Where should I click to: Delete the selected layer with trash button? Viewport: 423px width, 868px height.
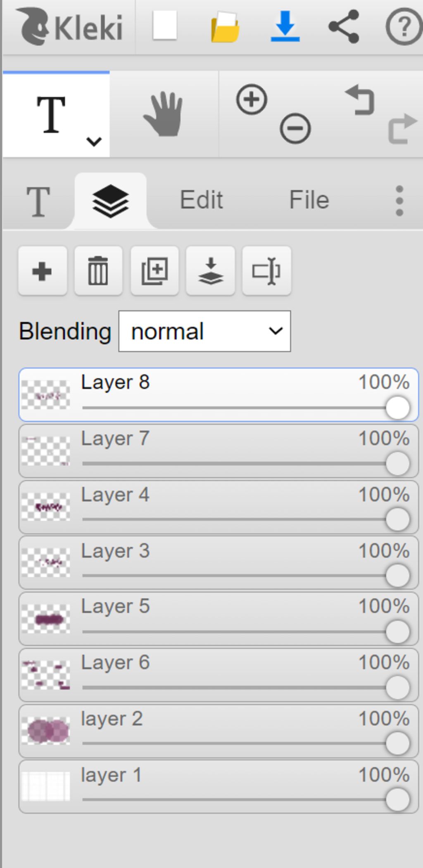(x=98, y=271)
